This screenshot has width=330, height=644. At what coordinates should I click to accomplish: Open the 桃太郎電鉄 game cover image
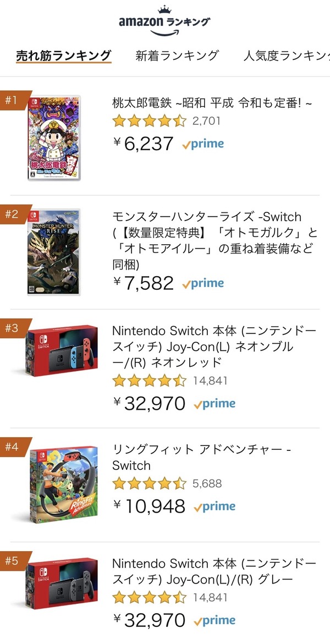point(53,137)
